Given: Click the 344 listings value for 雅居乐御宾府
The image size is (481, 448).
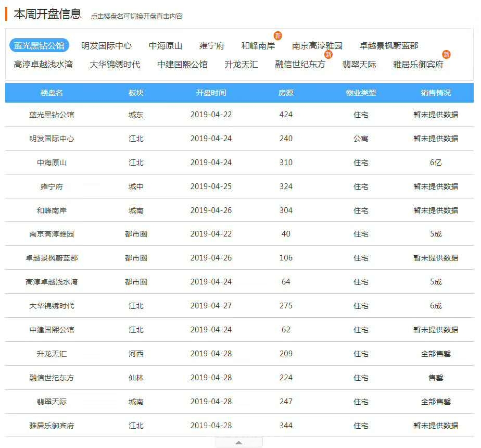Looking at the screenshot, I should [x=286, y=426].
